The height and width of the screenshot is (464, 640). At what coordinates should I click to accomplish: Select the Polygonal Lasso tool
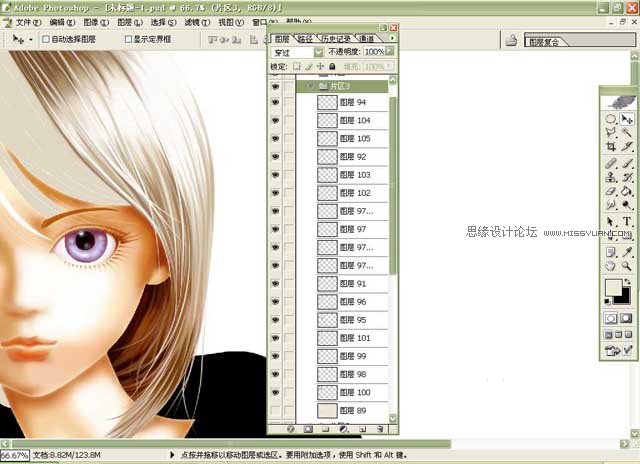[611, 132]
